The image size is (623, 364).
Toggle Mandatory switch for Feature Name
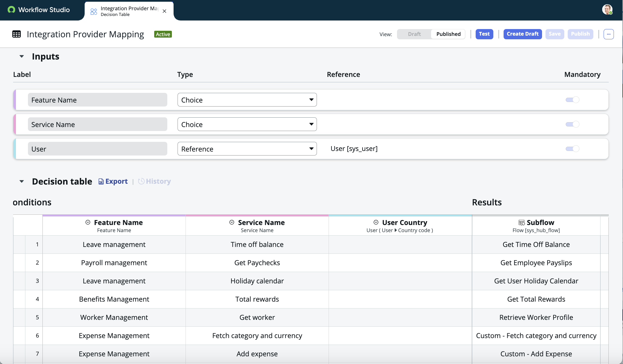[572, 100]
